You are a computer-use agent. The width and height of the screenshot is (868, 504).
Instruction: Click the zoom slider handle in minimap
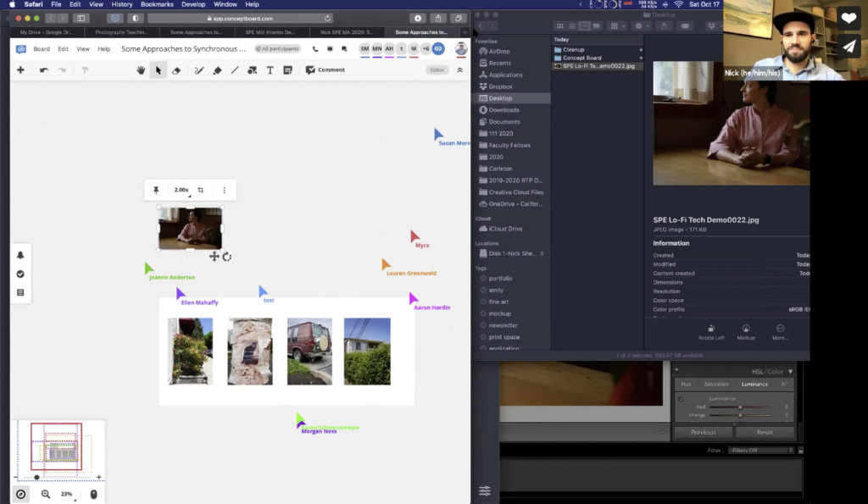tap(36, 477)
